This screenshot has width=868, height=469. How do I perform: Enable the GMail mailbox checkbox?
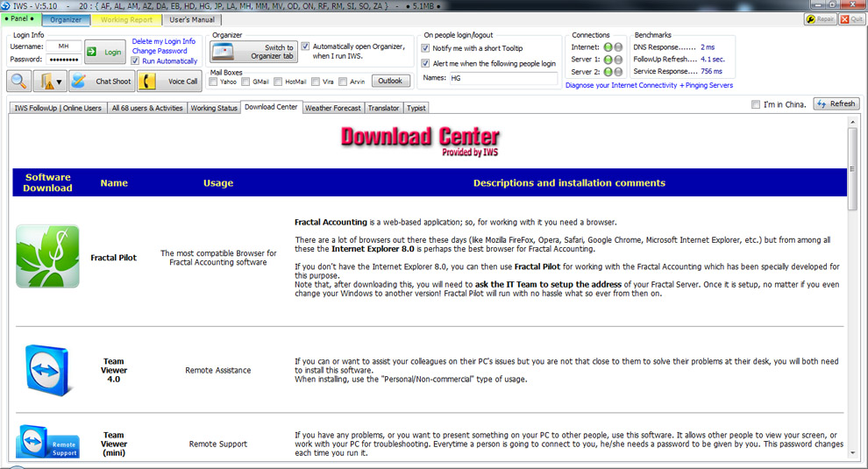[245, 82]
